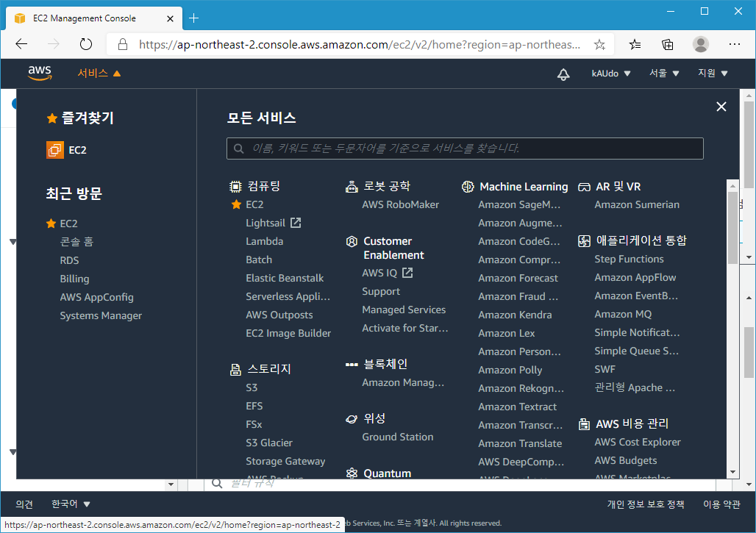The width and height of the screenshot is (756, 533).
Task: Open 콘솔 홈 from recently visited
Action: tap(76, 241)
